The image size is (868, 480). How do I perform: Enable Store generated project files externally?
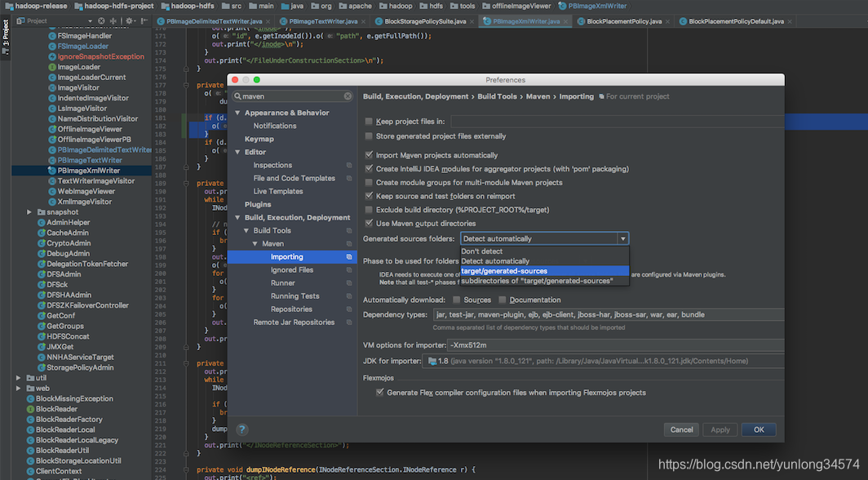tap(369, 136)
